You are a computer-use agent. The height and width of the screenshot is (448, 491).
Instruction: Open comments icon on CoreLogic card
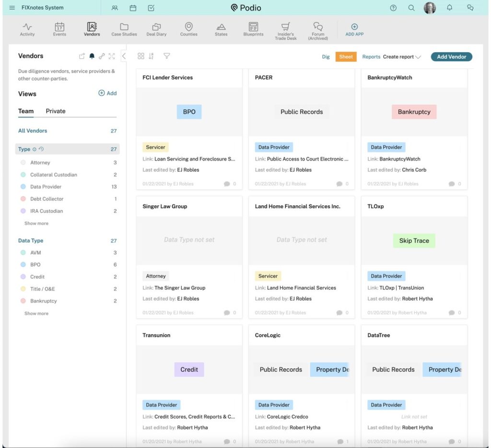[340, 441]
